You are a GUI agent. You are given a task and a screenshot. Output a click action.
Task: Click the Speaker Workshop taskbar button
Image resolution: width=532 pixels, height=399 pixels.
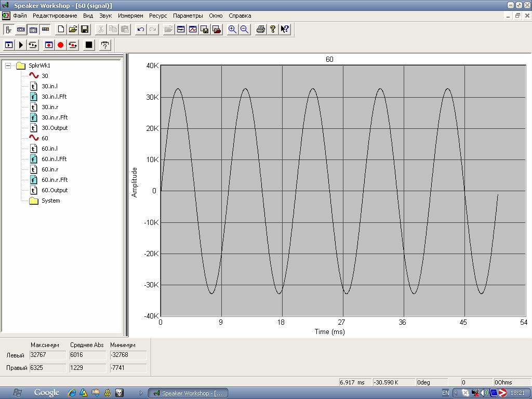pos(188,393)
